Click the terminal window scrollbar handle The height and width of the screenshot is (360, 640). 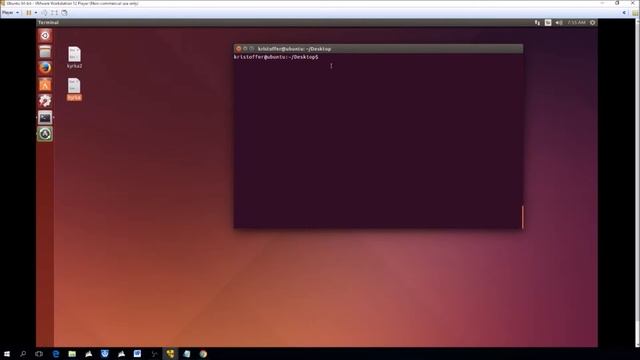pyautogui.click(x=522, y=217)
